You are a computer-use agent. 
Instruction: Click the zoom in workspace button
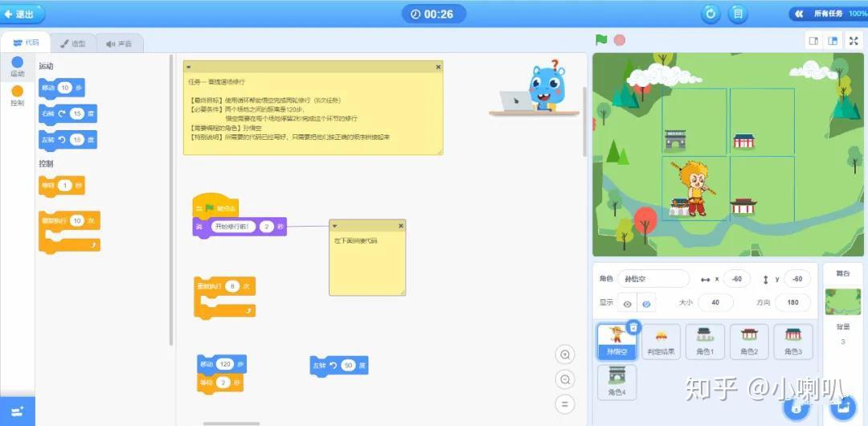coord(565,354)
